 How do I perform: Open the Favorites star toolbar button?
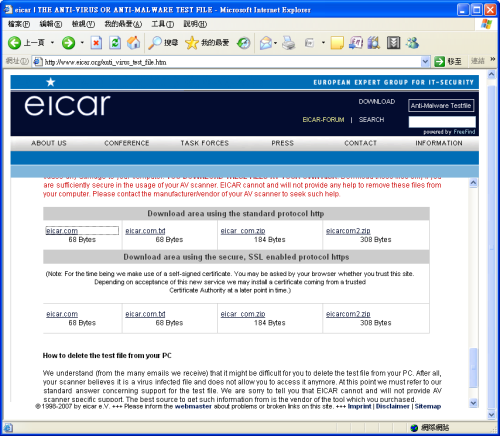click(207, 43)
